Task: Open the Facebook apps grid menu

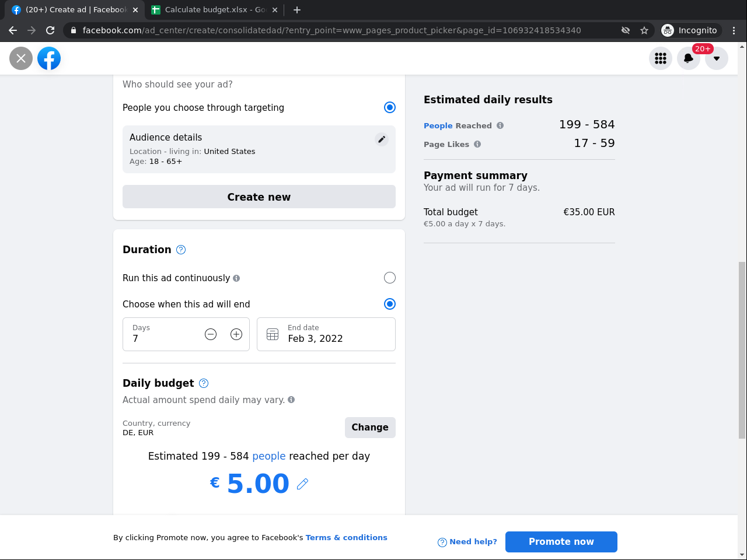Action: 661,58
